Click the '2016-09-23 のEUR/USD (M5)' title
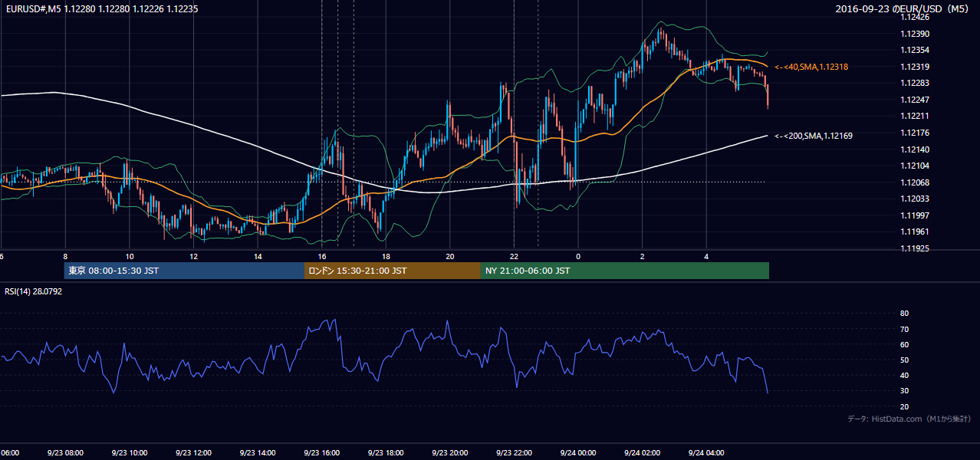The height and width of the screenshot is (460, 980). click(903, 8)
